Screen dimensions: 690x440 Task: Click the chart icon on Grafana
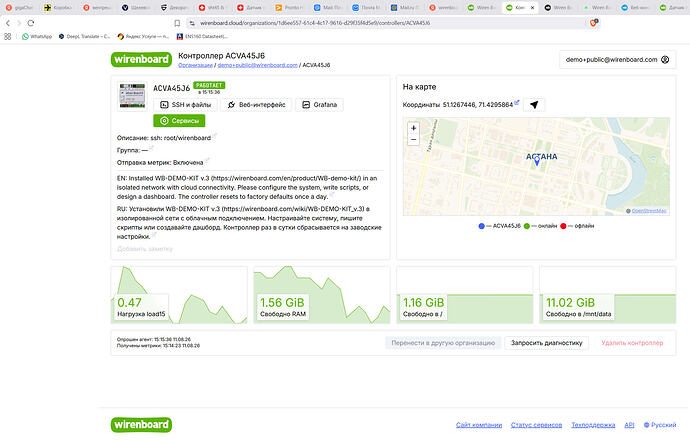pos(306,105)
